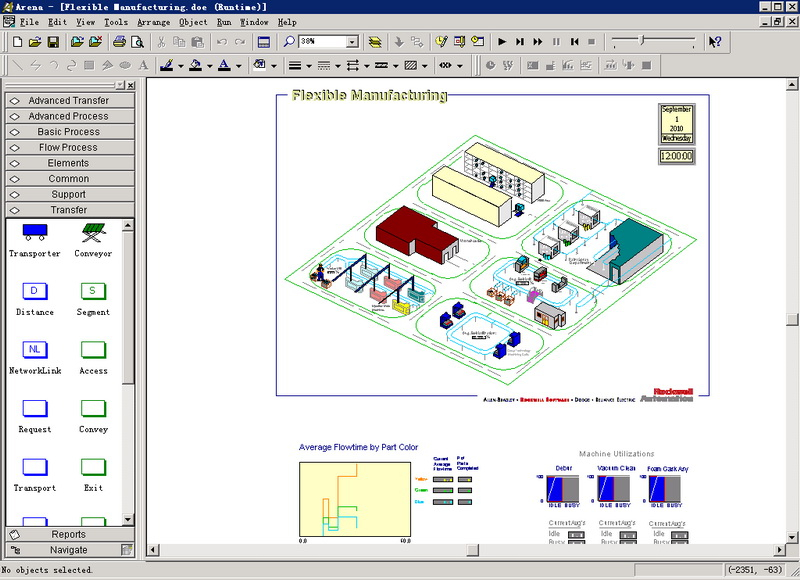Click the Transporter module icon

(x=34, y=233)
